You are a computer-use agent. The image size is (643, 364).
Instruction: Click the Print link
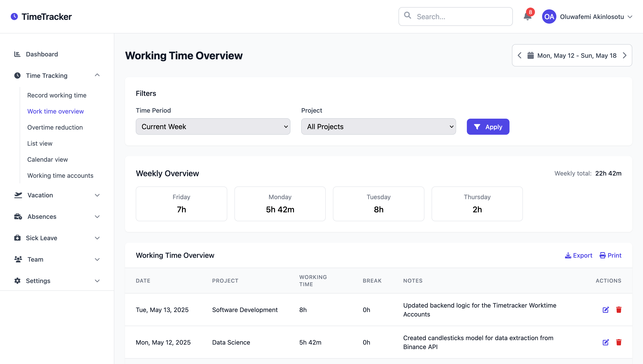[x=610, y=255]
